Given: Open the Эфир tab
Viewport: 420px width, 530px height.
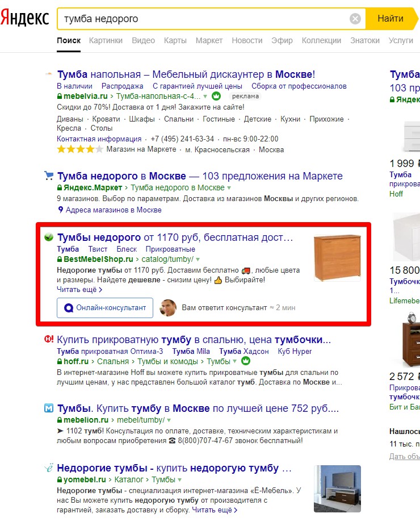Looking at the screenshot, I should coord(282,40).
